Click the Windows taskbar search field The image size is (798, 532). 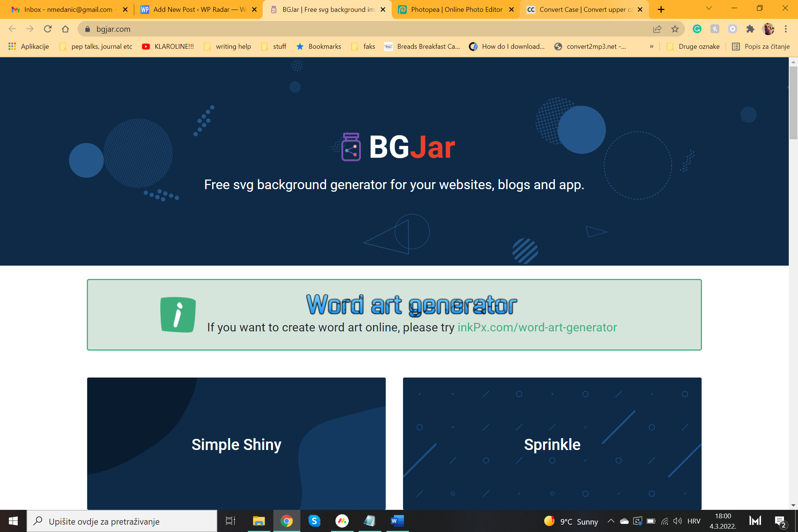pyautogui.click(x=122, y=521)
